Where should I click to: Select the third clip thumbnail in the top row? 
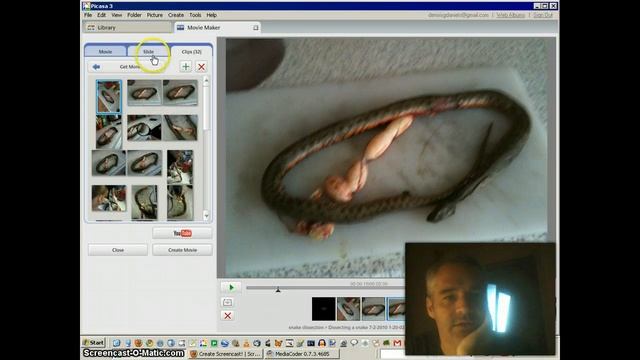coord(180,93)
